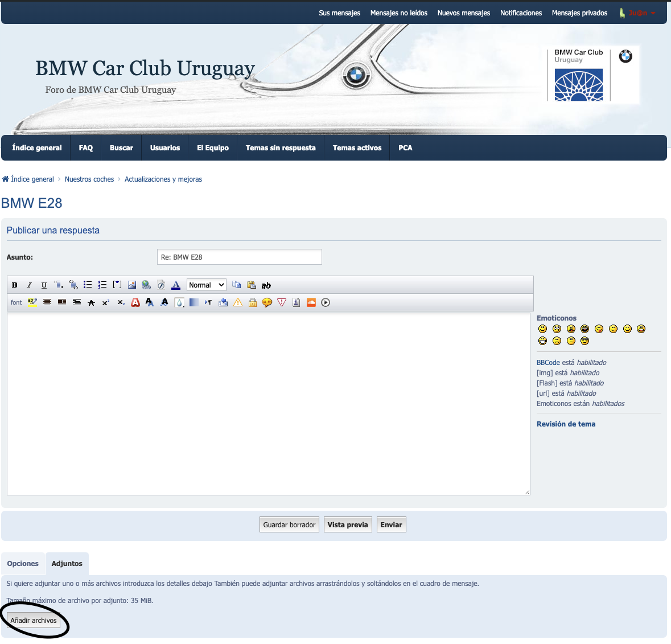671x644 pixels.
Task: Insert a bulleted list
Action: pyautogui.click(x=88, y=285)
